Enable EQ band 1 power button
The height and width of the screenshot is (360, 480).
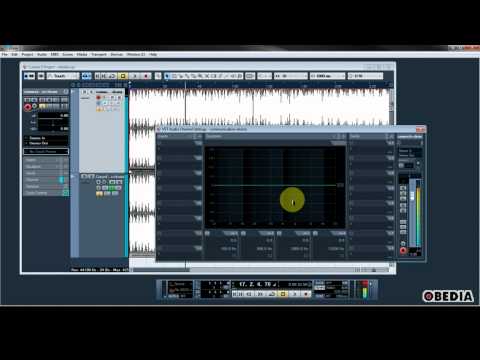pos(207,233)
